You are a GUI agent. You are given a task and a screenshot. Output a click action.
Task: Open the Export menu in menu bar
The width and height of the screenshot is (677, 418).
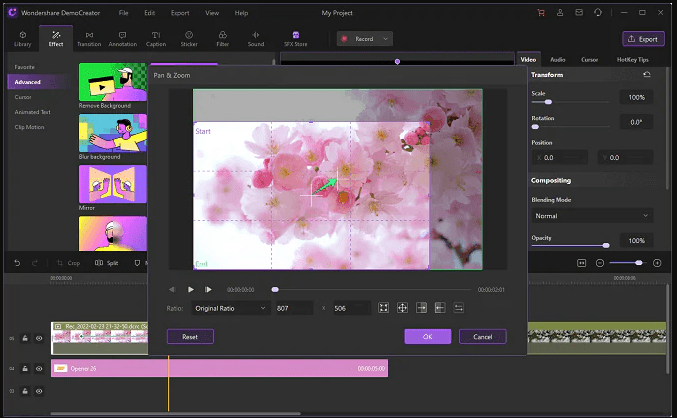[179, 13]
